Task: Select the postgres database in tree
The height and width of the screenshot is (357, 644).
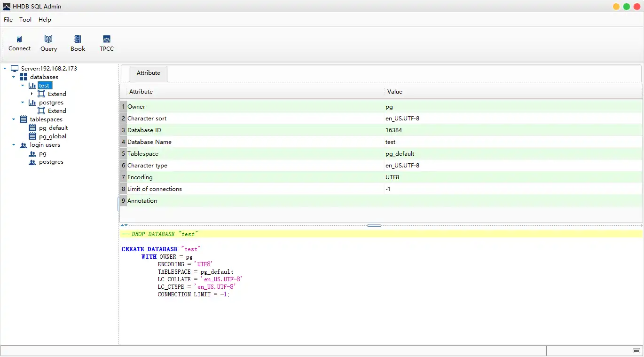Action: coord(51,103)
